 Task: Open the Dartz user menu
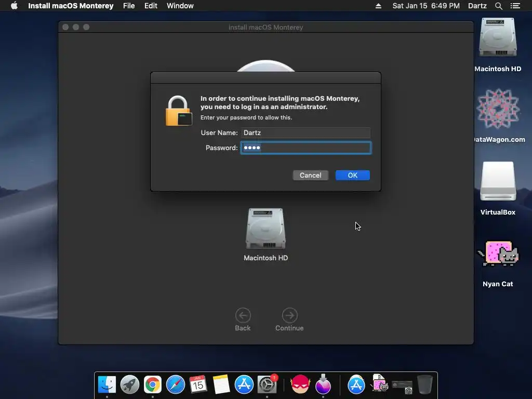pos(477,6)
